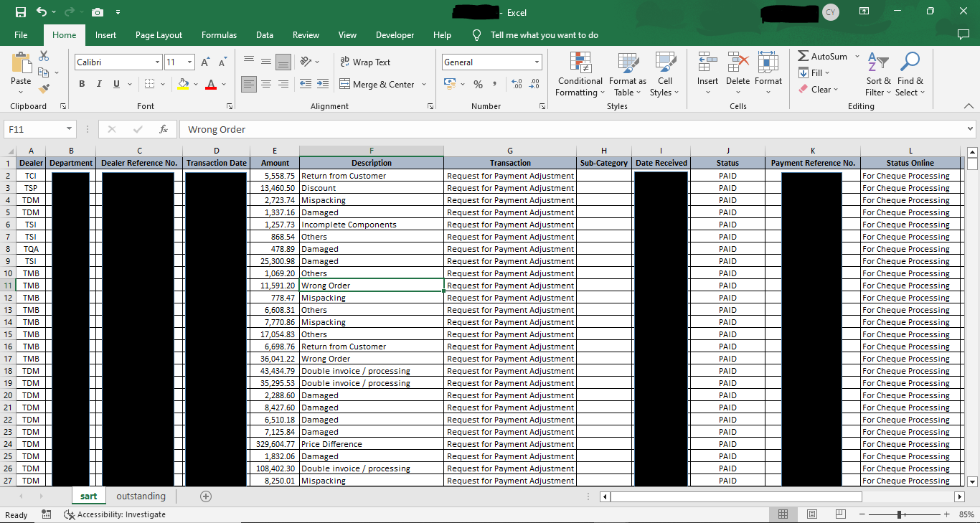This screenshot has width=980, height=523.
Task: Toggle Center horizontal alignment
Action: [x=266, y=85]
